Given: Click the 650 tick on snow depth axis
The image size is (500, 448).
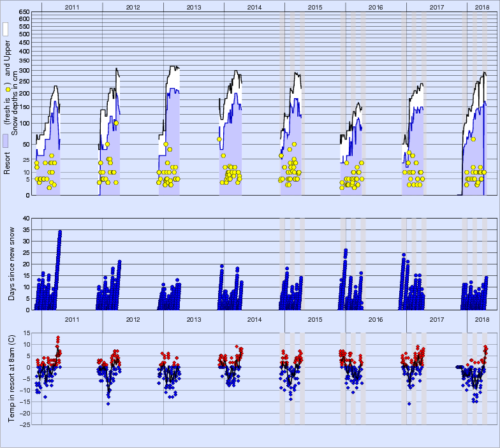Looking at the screenshot, I should tap(24, 12).
